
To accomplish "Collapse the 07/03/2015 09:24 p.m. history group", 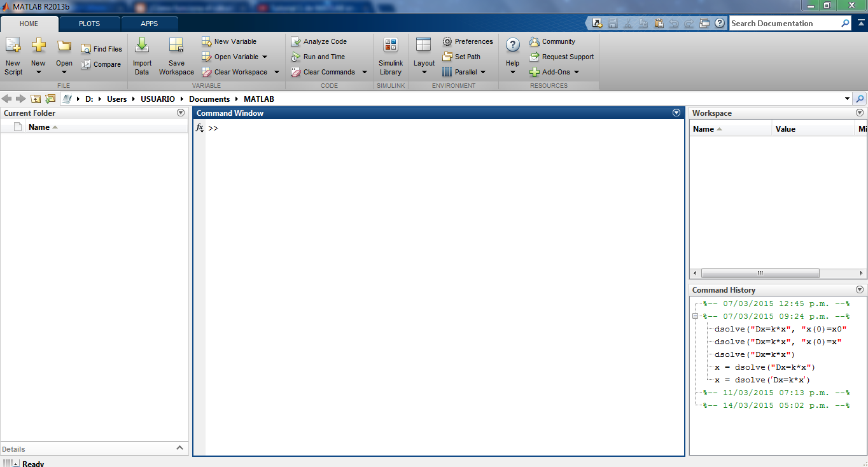I will tap(697, 316).
